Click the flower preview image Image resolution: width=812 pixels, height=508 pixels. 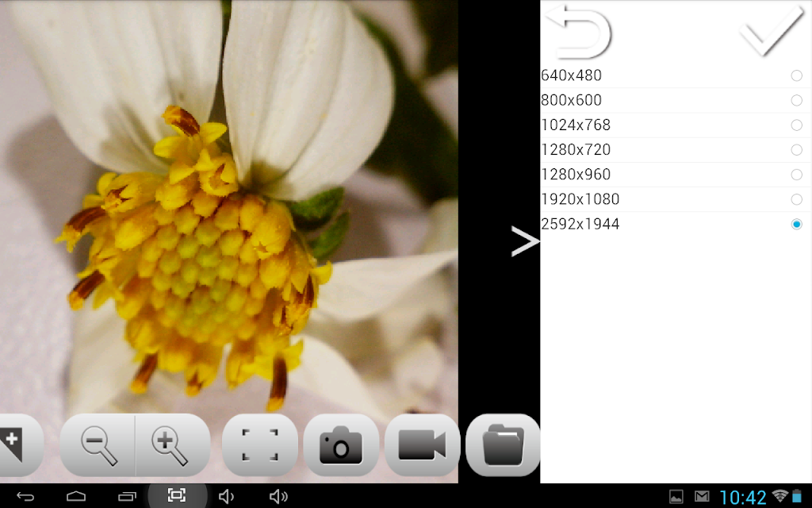click(229, 207)
